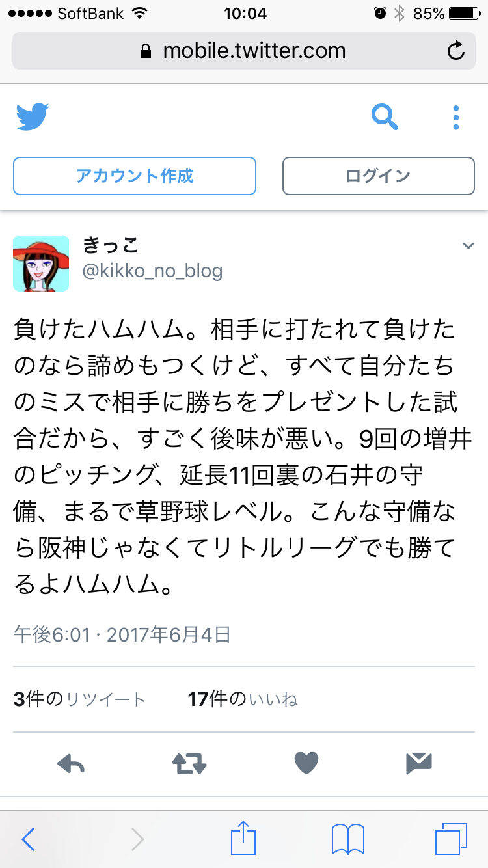View the 17件のいいね list
Viewport: 488px width, 868px height.
click(243, 699)
